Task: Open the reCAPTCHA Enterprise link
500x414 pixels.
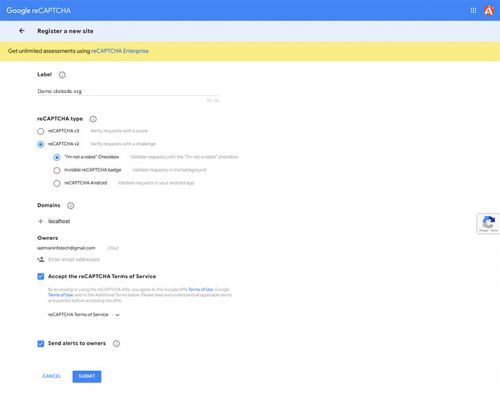Action: pyautogui.click(x=120, y=51)
